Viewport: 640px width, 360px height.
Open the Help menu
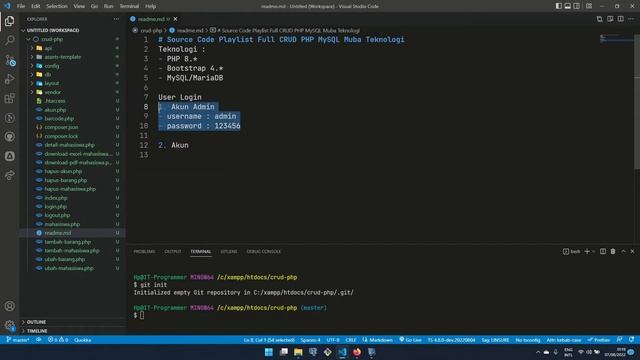point(150,6)
